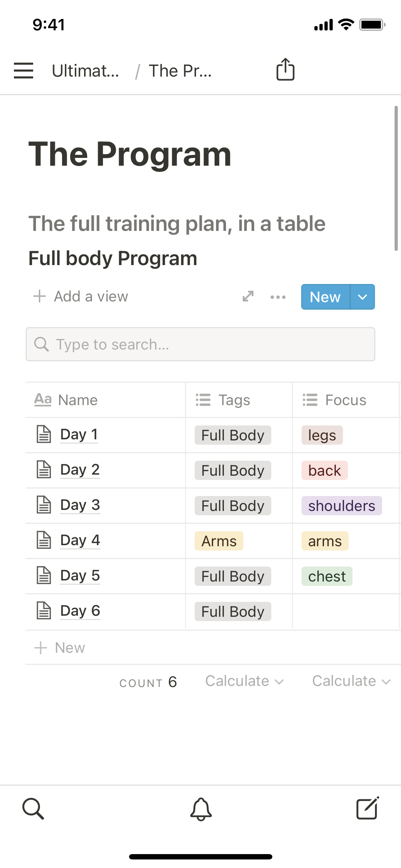Open Calculate dropdown under Focus column
The image size is (401, 868).
(x=351, y=681)
